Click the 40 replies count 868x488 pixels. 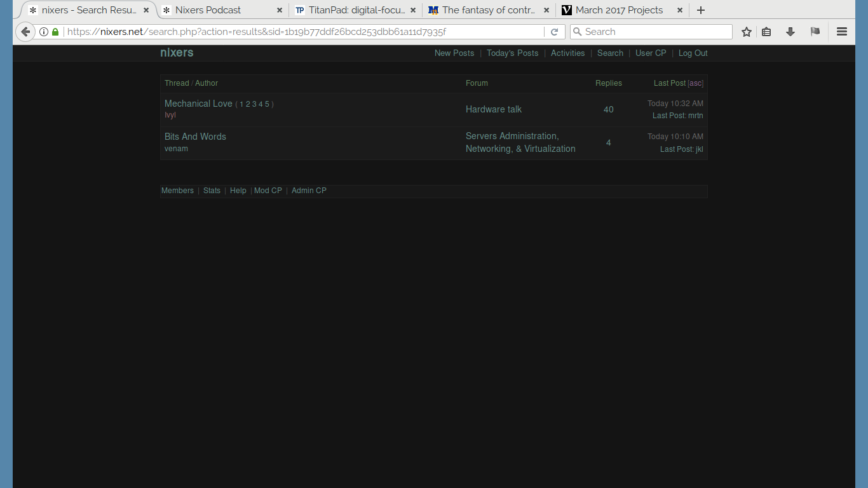click(608, 109)
